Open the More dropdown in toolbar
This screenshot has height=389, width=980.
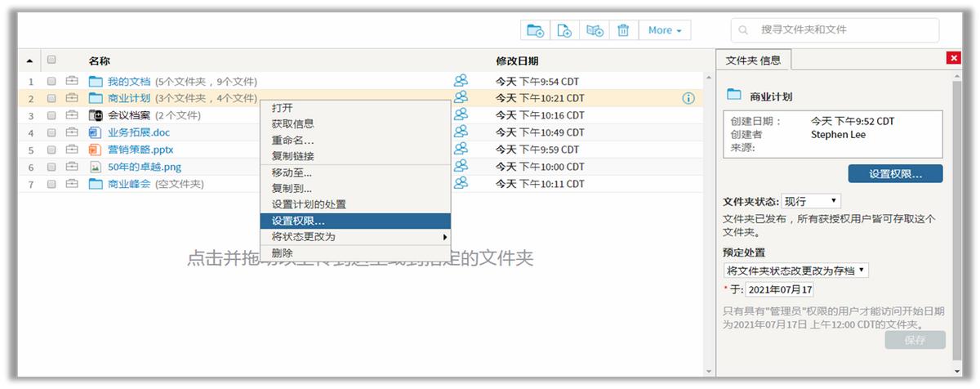665,30
